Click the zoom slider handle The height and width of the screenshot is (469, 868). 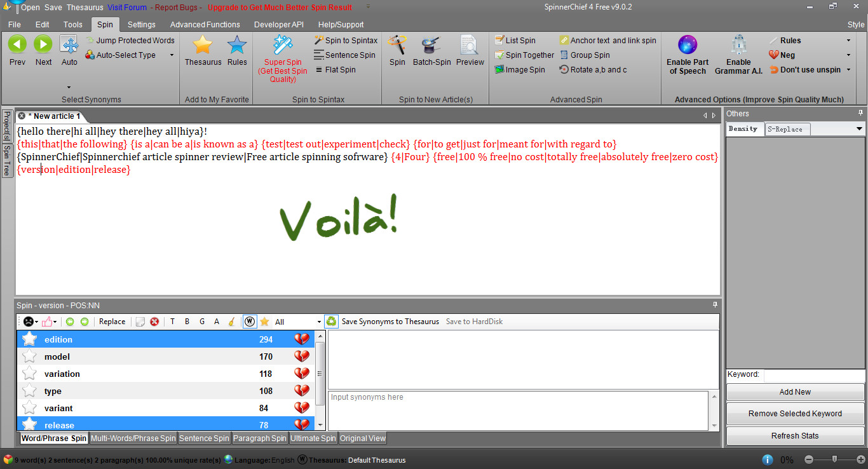point(834,459)
